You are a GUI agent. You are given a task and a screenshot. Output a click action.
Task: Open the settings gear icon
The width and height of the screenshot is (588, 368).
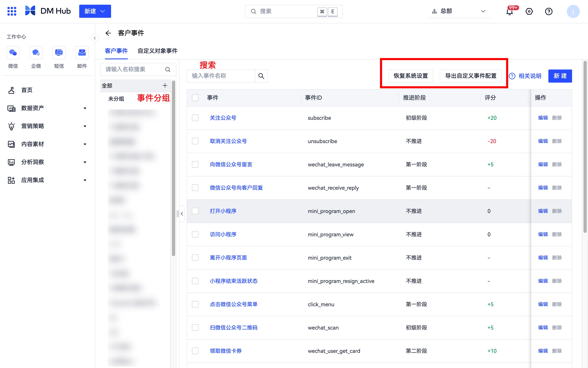529,11
